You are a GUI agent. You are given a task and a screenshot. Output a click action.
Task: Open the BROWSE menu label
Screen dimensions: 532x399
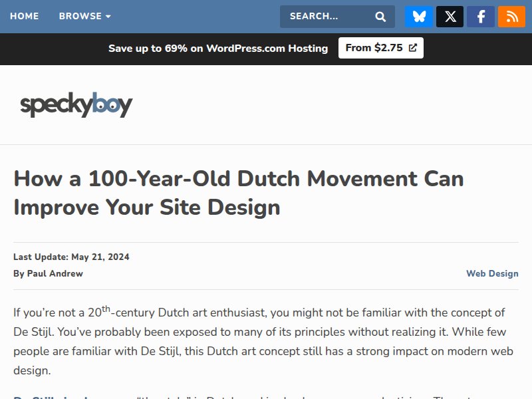click(x=80, y=16)
